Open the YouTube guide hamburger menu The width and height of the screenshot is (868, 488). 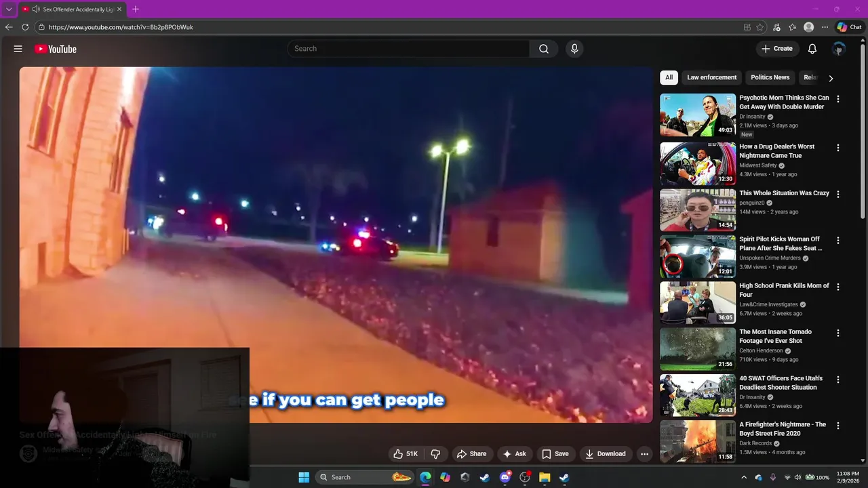[18, 49]
